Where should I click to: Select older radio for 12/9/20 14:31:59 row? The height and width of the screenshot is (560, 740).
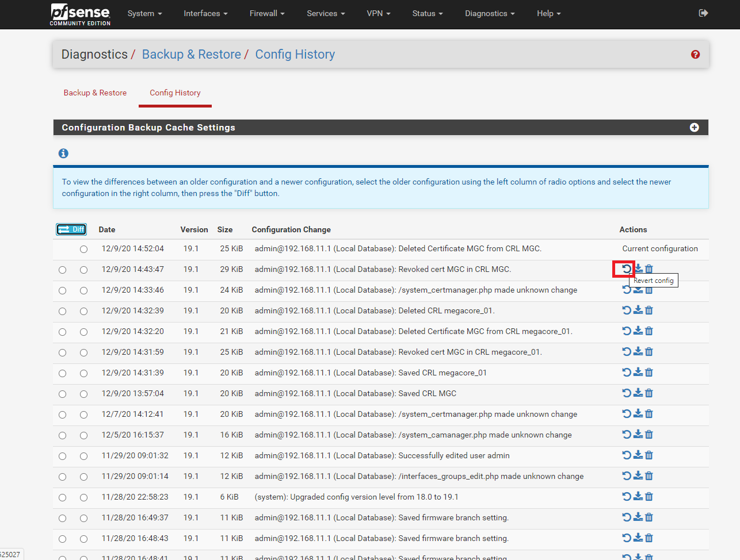(x=62, y=352)
